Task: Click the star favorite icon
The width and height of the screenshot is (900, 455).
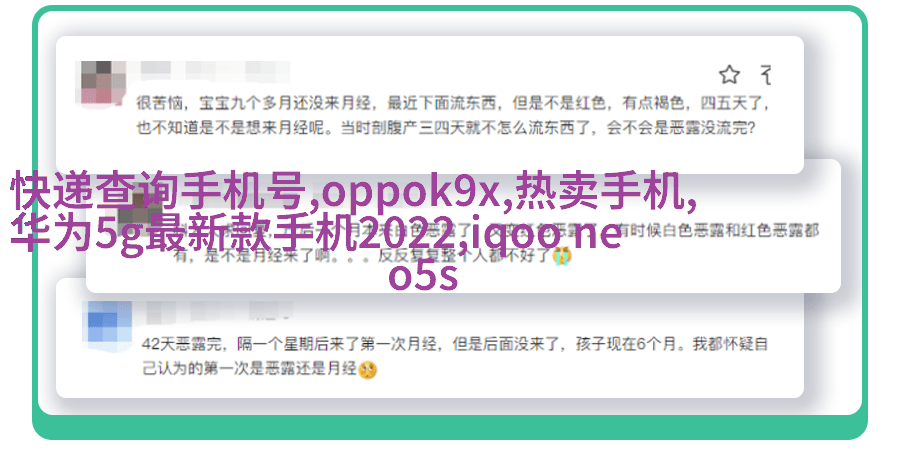Action: pos(729,75)
